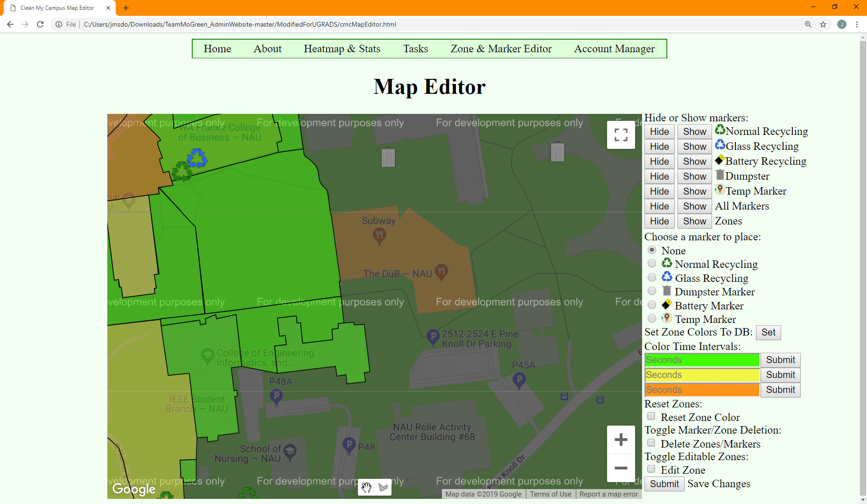Go to Account Manager page
The image size is (867, 504).
click(x=614, y=49)
